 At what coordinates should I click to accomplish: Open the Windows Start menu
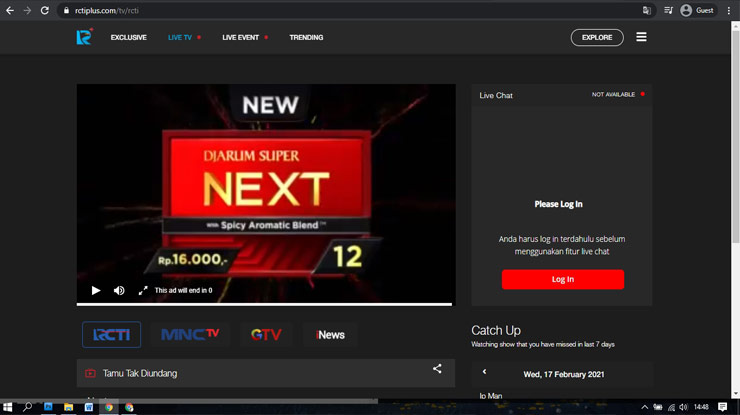[8, 407]
